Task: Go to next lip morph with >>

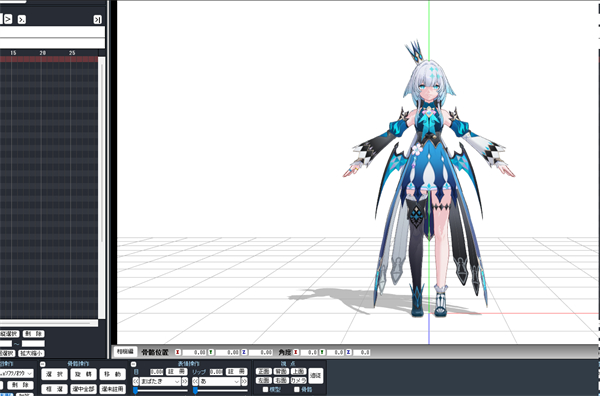Action: tap(244, 381)
